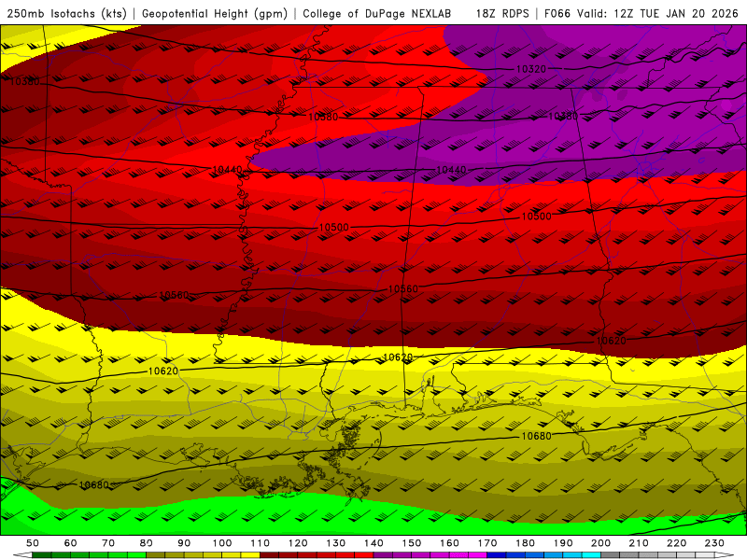
Task: Click the color bar label 130
Action: pos(335,543)
